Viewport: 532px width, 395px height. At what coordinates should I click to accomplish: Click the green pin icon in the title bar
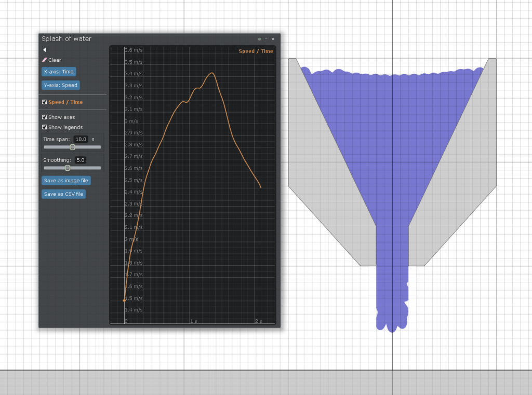point(259,39)
